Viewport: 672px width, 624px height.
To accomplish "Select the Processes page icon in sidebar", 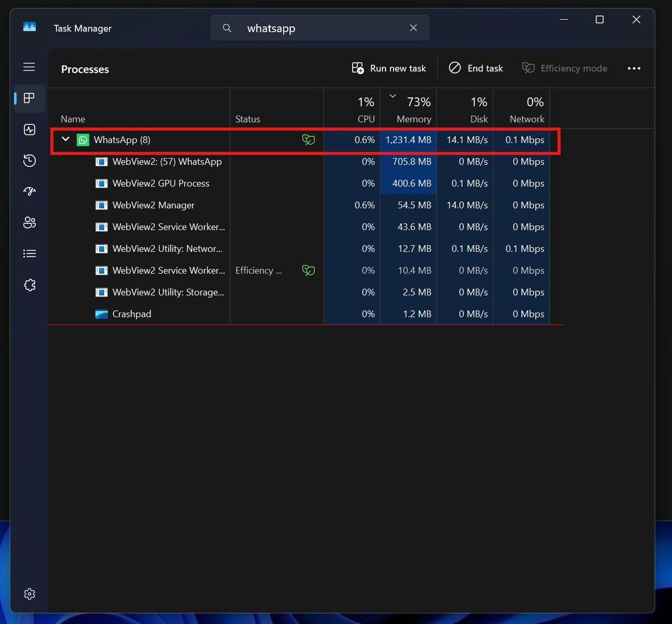I will [29, 98].
